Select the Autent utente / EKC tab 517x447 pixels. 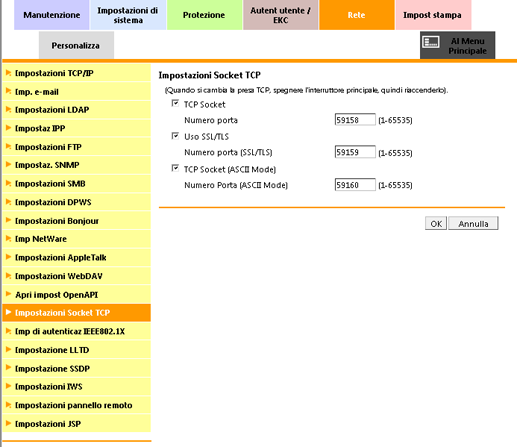click(x=280, y=15)
